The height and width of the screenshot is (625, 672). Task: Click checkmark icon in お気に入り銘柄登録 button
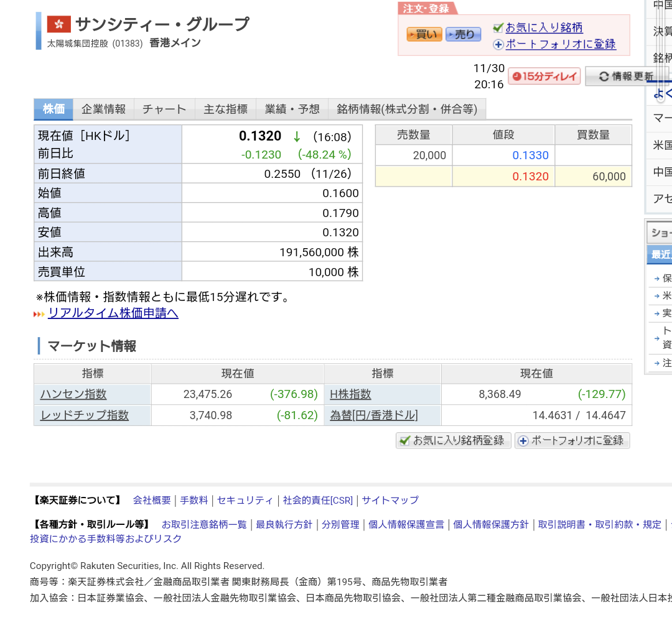pos(404,441)
